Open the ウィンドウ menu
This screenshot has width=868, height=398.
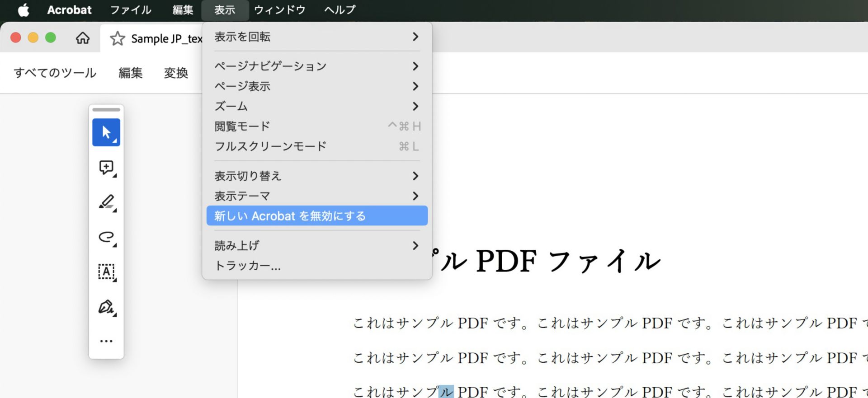[x=280, y=10]
